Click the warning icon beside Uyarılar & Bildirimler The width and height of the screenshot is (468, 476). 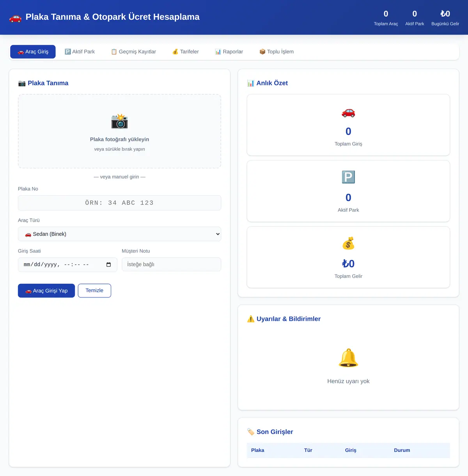[251, 319]
